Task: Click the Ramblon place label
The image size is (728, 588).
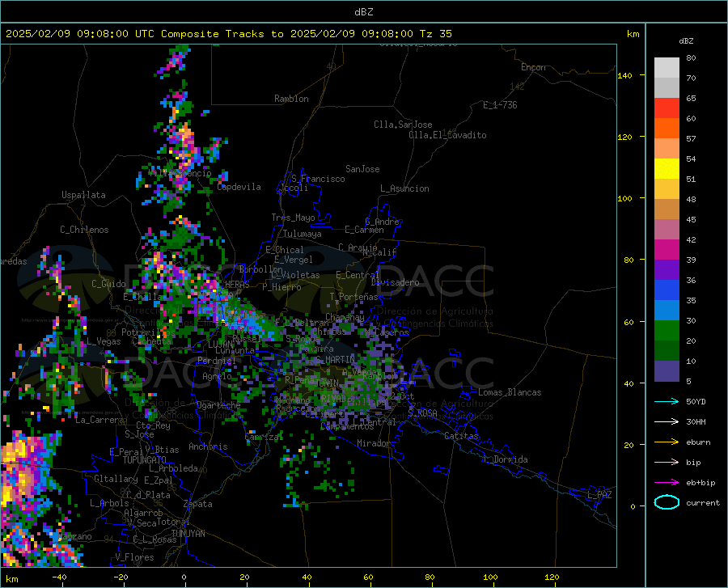Action: tap(291, 99)
